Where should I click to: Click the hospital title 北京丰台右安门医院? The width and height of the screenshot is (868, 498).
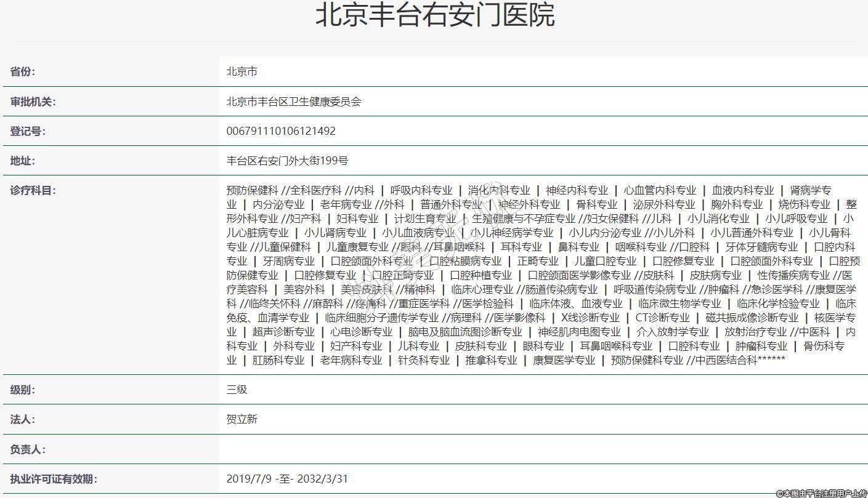tap(434, 15)
